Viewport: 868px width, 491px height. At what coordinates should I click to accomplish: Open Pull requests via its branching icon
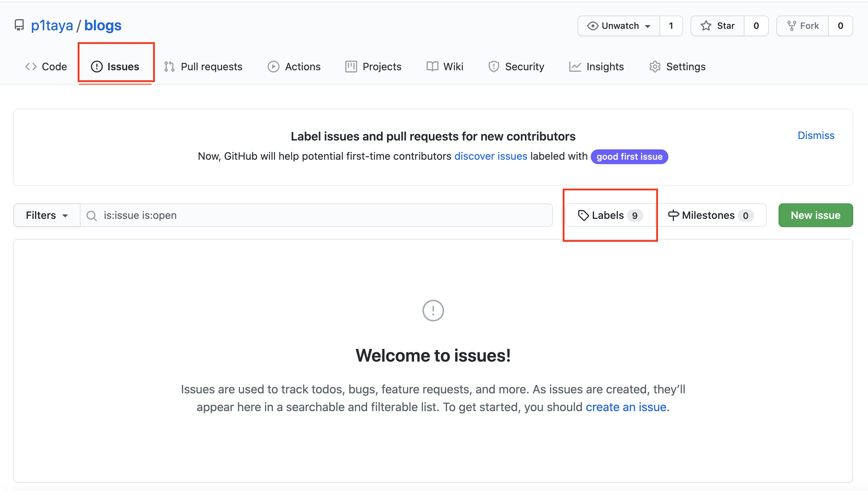point(169,67)
